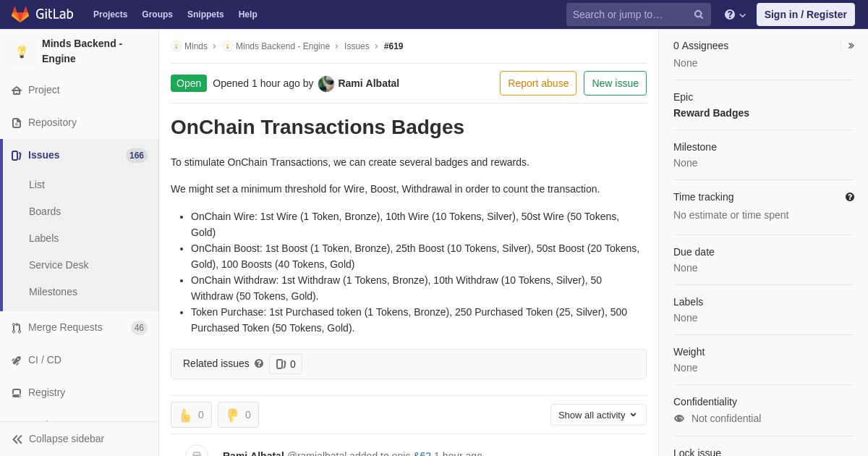Viewport: 868px width, 456px height.
Task: Select the Boards issues submenu item
Action: [45, 211]
